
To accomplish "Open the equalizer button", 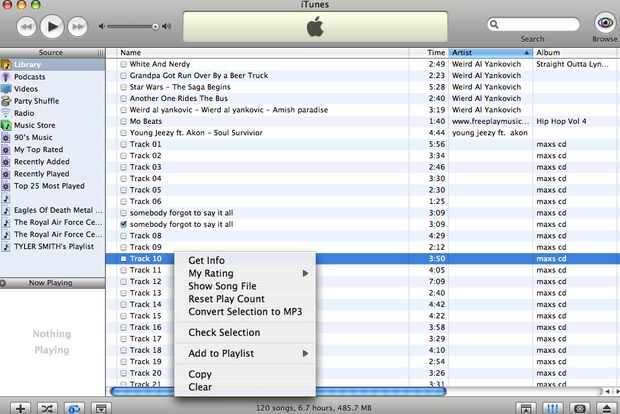I will pos(553,408).
